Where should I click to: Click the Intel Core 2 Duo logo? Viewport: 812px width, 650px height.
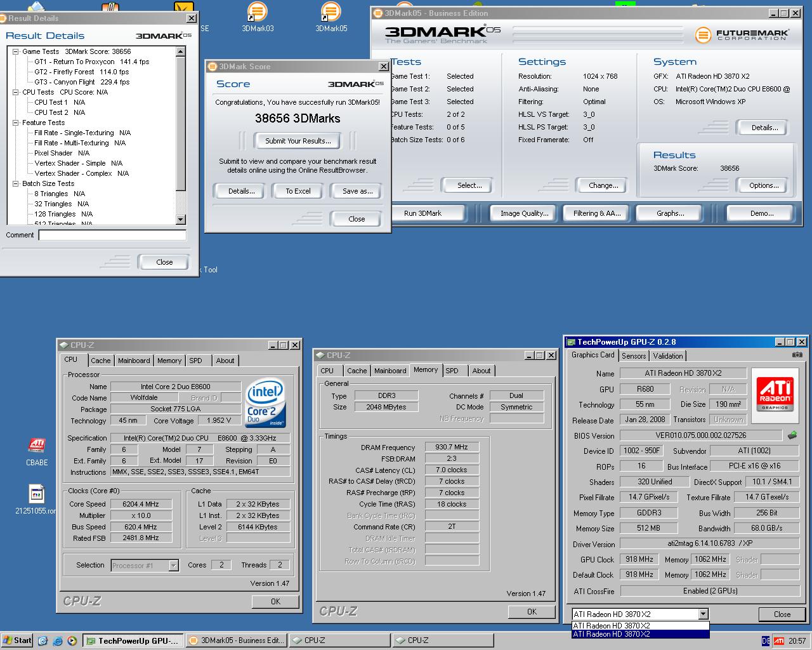click(266, 403)
